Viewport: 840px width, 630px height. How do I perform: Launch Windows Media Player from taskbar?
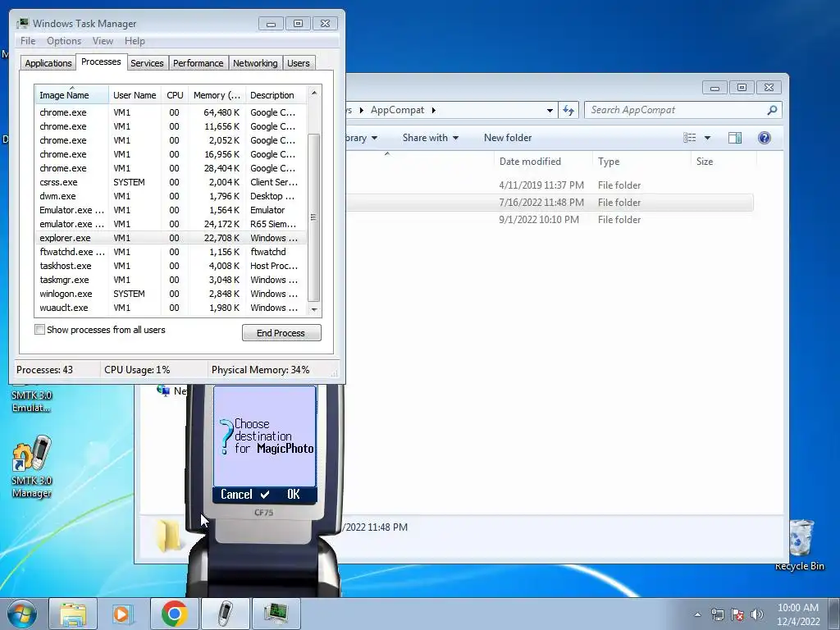click(x=122, y=614)
